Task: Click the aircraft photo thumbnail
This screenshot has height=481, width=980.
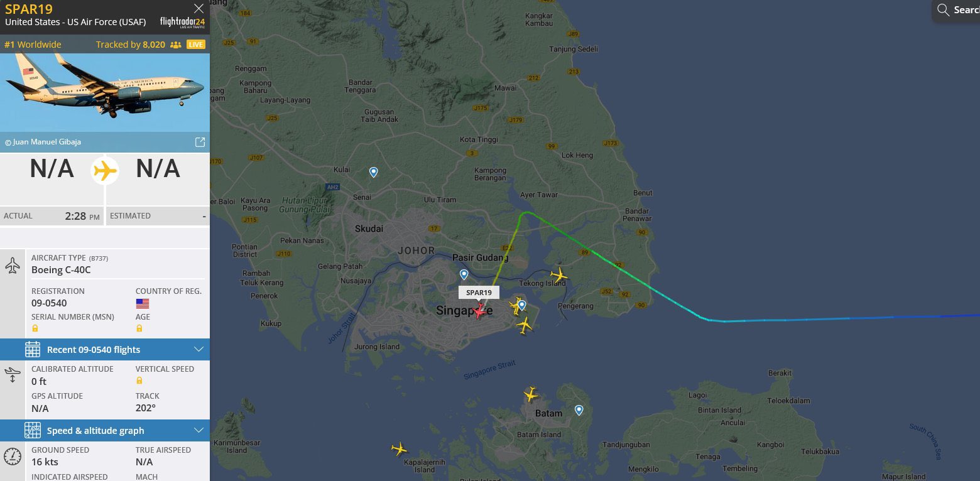Action: coord(105,94)
